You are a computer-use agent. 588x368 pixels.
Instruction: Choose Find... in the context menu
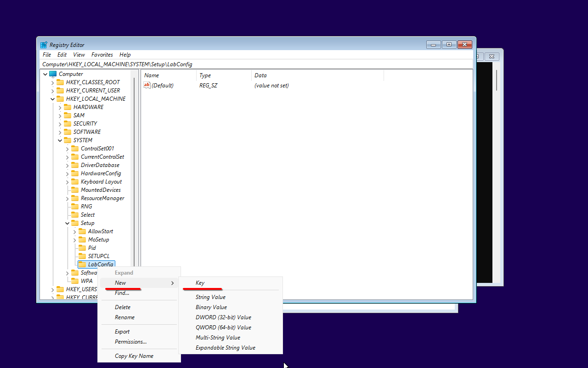coord(139,293)
